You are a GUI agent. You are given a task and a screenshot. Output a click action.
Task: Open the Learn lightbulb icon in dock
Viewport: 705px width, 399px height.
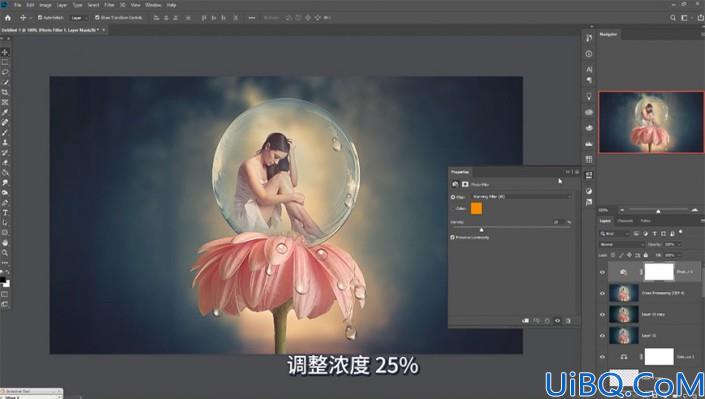tap(589, 96)
